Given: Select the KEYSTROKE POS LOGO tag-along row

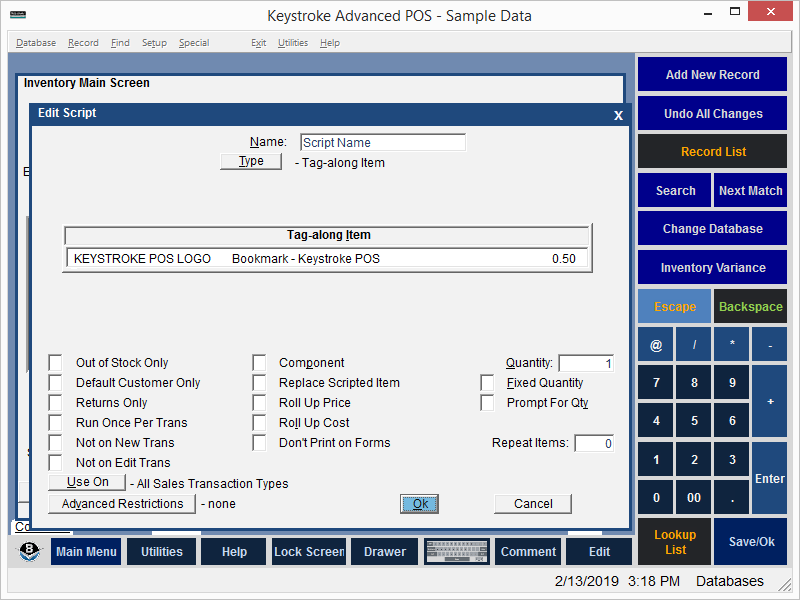Looking at the screenshot, I should click(x=325, y=259).
